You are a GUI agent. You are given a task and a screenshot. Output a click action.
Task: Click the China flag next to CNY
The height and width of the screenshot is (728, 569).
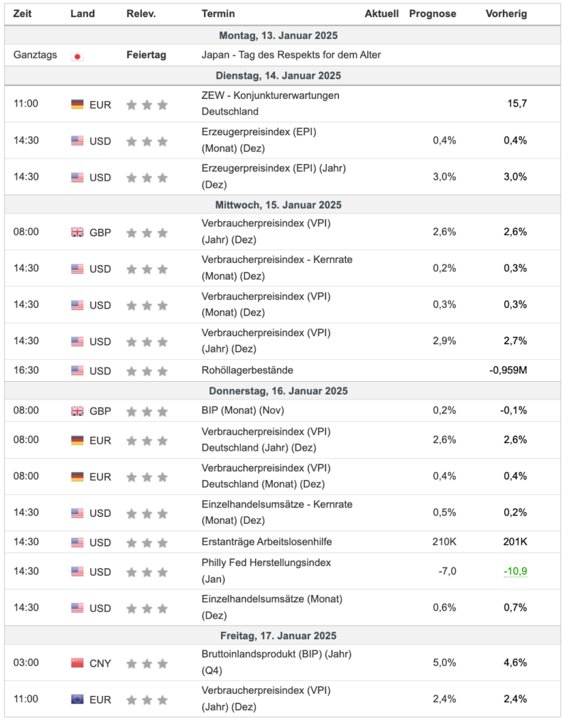(77, 663)
